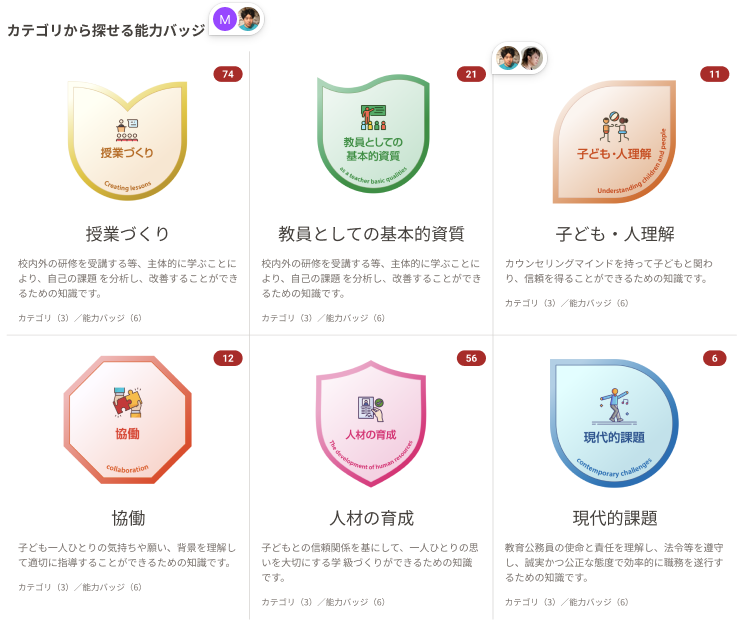Image resolution: width=749 pixels, height=627 pixels.
Task: Click the 56 count indicator on 人材の育成
Action: coord(471,358)
